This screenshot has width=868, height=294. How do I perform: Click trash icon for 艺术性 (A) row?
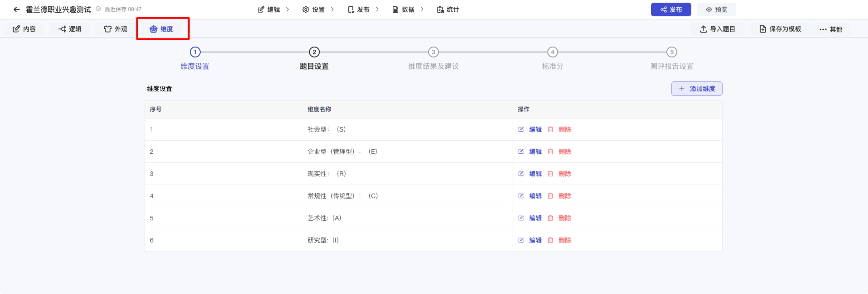click(x=550, y=218)
